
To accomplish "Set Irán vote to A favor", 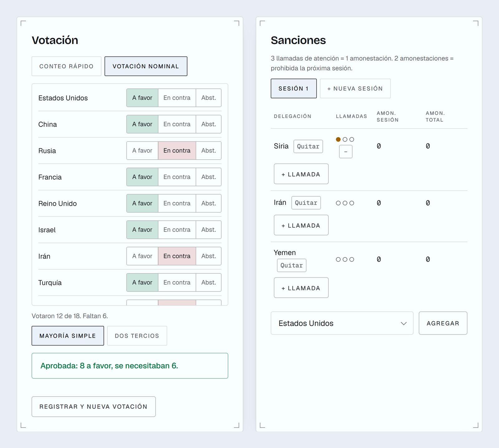I will [142, 256].
